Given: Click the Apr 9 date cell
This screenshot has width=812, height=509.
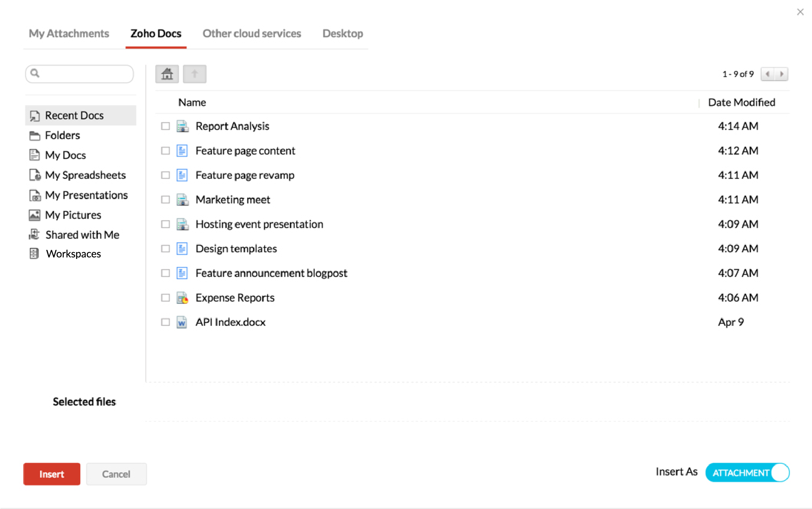Looking at the screenshot, I should pyautogui.click(x=731, y=322).
